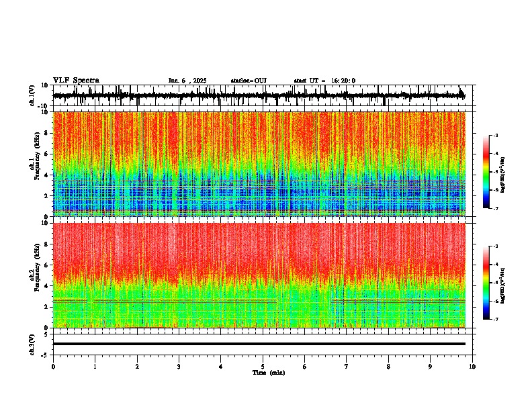Click the ch.1 spectrogram panel

tap(259, 164)
